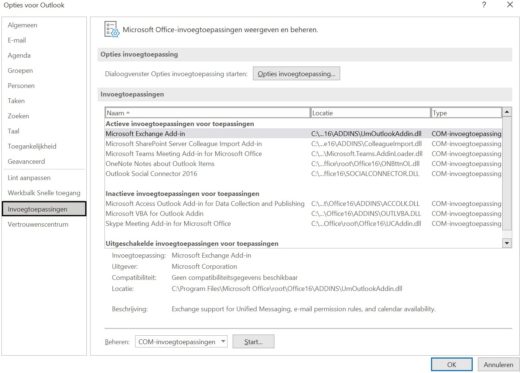Sort by Type column header
520x373 pixels.
[466, 113]
